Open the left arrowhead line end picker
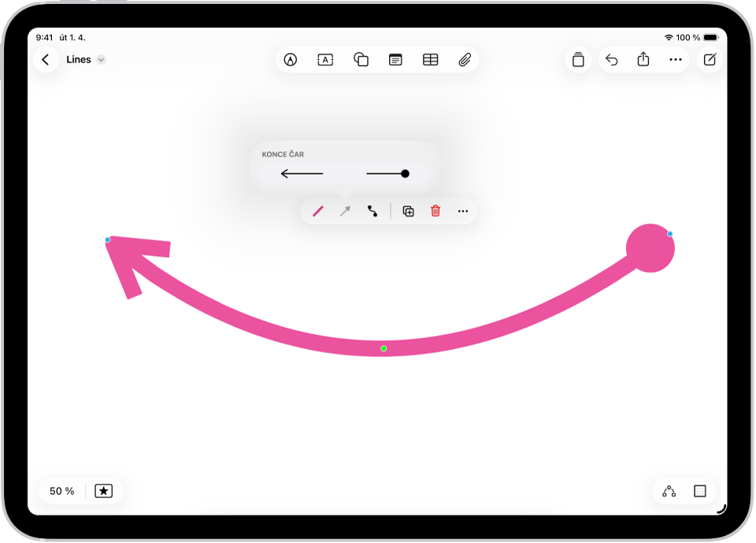 pos(302,173)
